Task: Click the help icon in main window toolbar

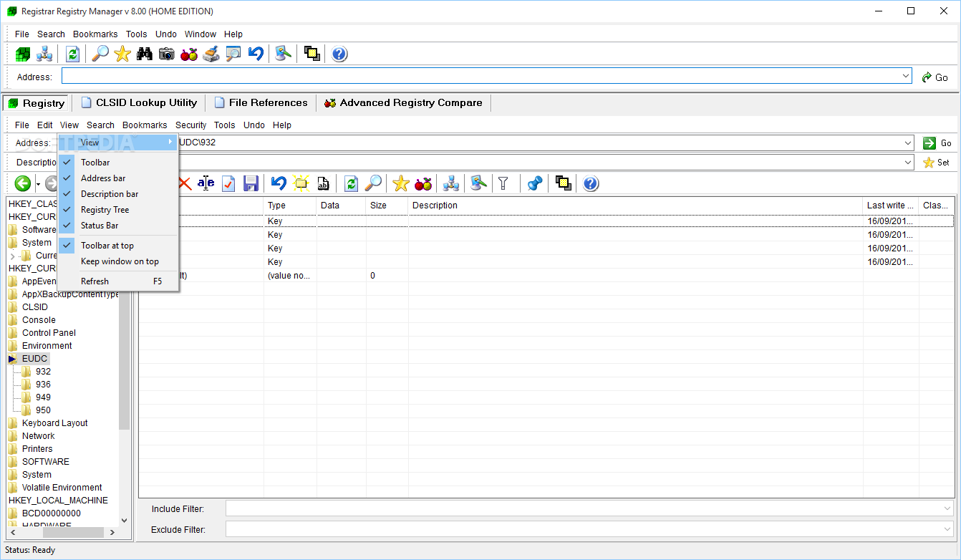Action: 339,54
